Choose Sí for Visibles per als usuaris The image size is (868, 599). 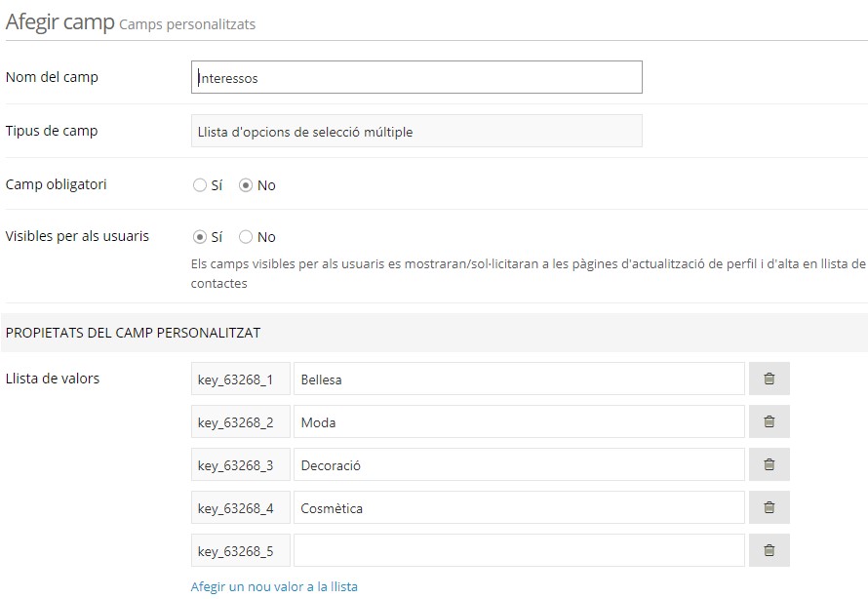(200, 237)
